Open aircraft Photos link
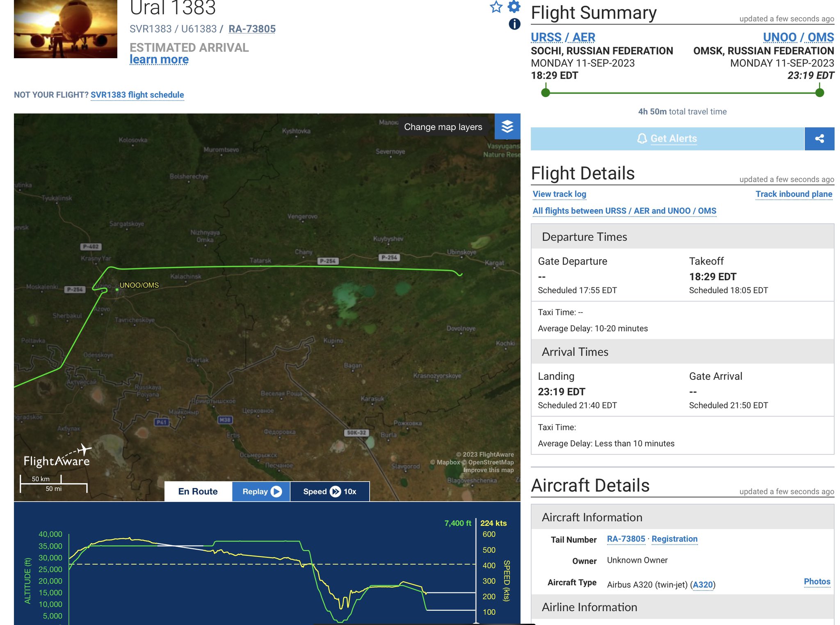840x625 pixels. pos(817,581)
